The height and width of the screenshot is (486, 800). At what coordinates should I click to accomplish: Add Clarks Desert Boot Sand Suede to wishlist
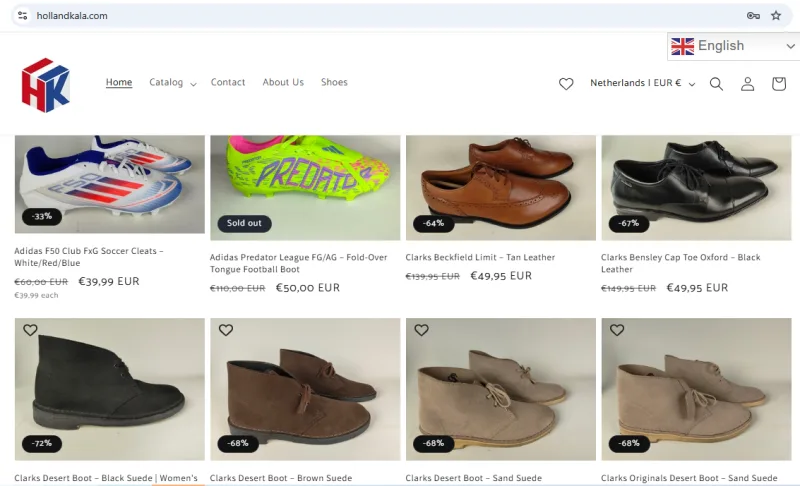(x=421, y=330)
